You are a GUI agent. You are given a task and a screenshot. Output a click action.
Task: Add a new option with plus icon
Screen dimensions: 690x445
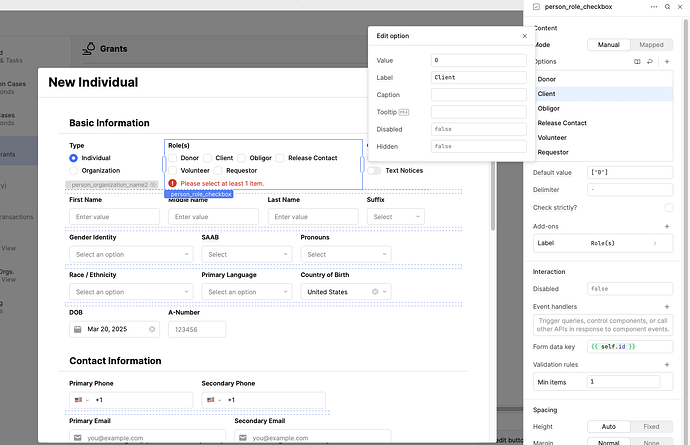coord(667,62)
